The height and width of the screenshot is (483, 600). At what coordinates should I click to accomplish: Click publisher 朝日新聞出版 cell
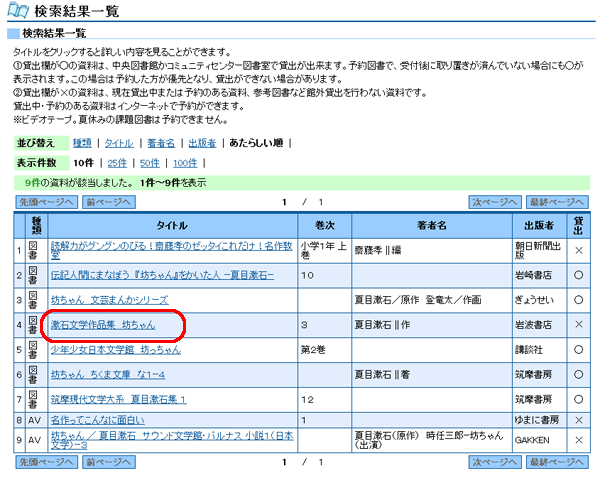540,250
